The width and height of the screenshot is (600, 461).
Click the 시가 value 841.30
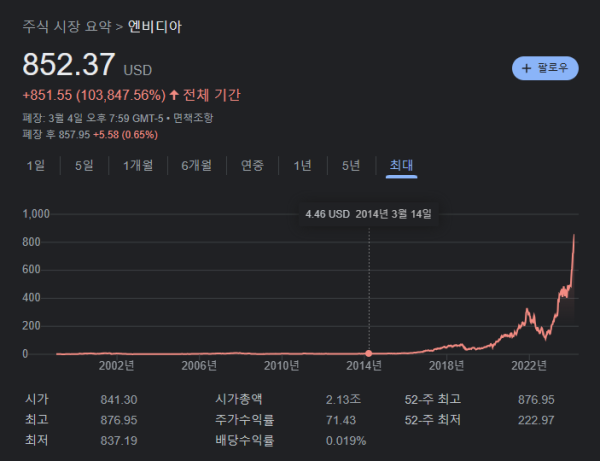pos(119,400)
